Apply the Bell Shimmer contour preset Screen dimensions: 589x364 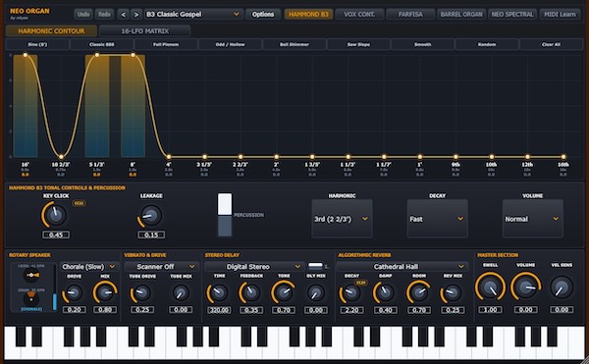[294, 44]
